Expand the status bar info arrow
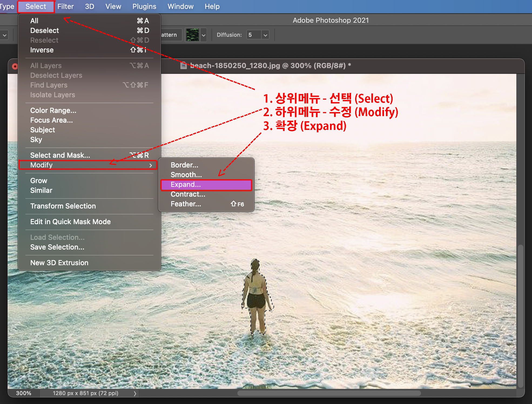The width and height of the screenshot is (532, 404). (135, 393)
